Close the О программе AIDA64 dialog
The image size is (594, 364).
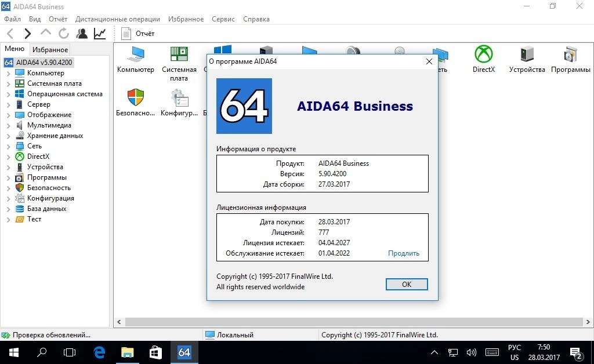coord(429,61)
